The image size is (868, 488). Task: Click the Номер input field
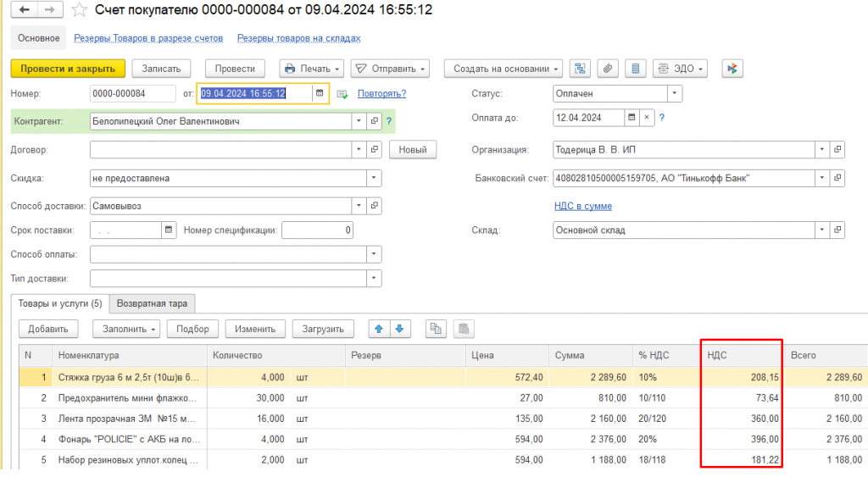click(x=133, y=93)
